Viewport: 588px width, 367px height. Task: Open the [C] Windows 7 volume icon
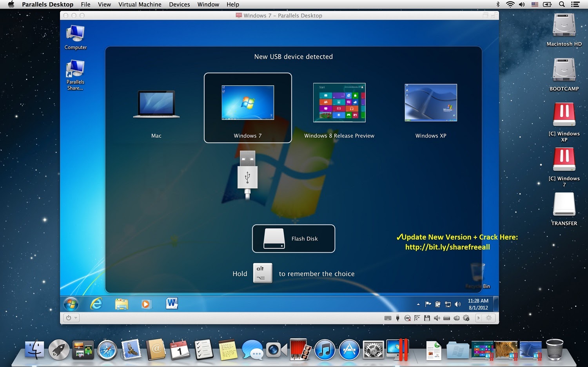[x=564, y=167]
